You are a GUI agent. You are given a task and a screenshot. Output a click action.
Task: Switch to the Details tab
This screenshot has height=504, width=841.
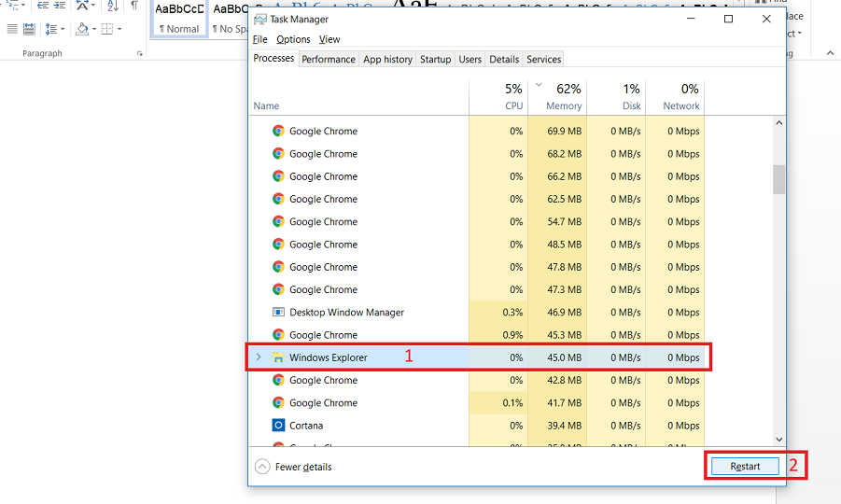(x=504, y=60)
